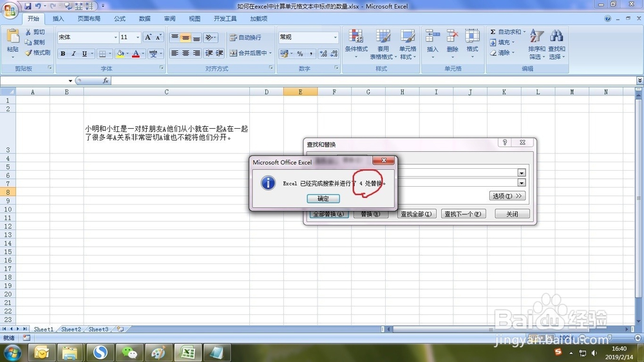The height and width of the screenshot is (362, 644).
Task: Open the number format 常规 dropdown
Action: pos(335,37)
